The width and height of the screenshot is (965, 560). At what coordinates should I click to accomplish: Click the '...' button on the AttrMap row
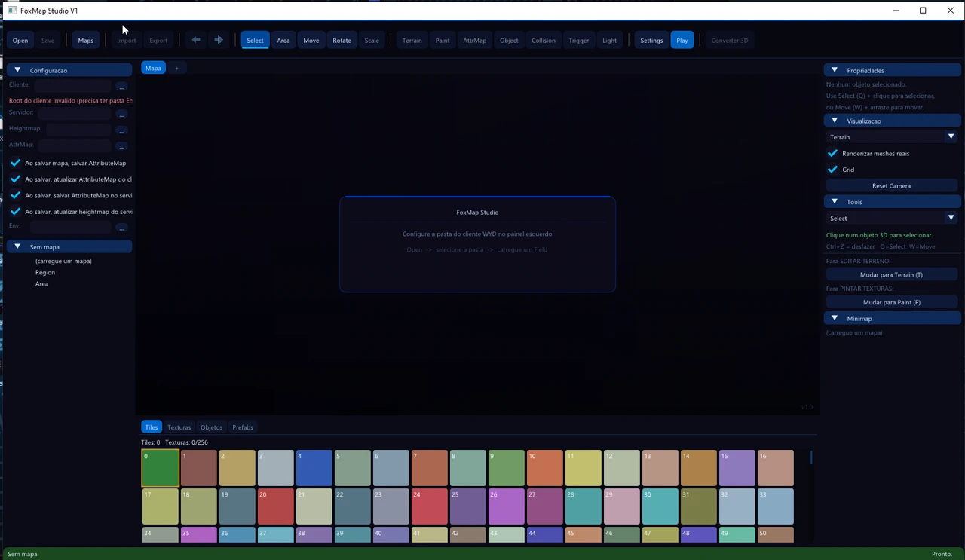point(121,145)
